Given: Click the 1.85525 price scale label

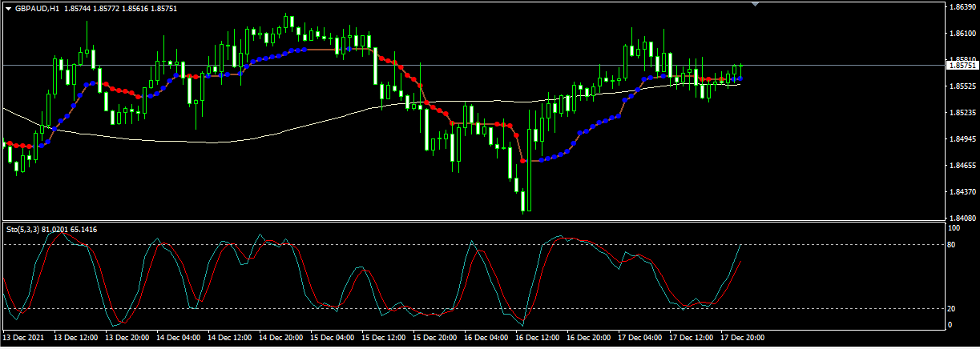Looking at the screenshot, I should [x=961, y=86].
